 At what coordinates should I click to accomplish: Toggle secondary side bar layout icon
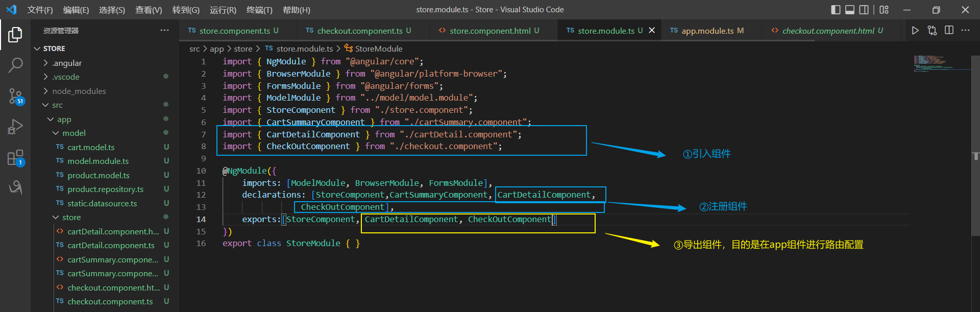point(864,10)
